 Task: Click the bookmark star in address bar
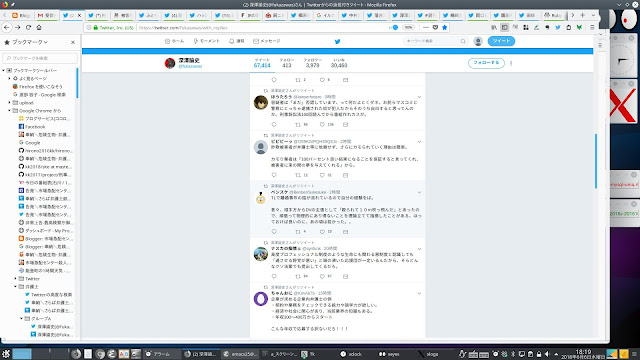pos(444,27)
